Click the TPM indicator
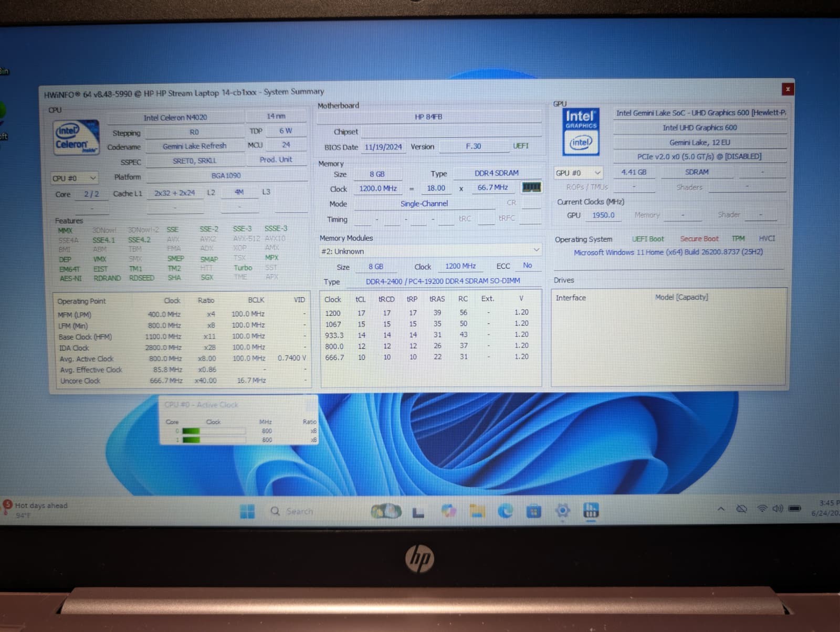840x632 pixels. coord(739,238)
